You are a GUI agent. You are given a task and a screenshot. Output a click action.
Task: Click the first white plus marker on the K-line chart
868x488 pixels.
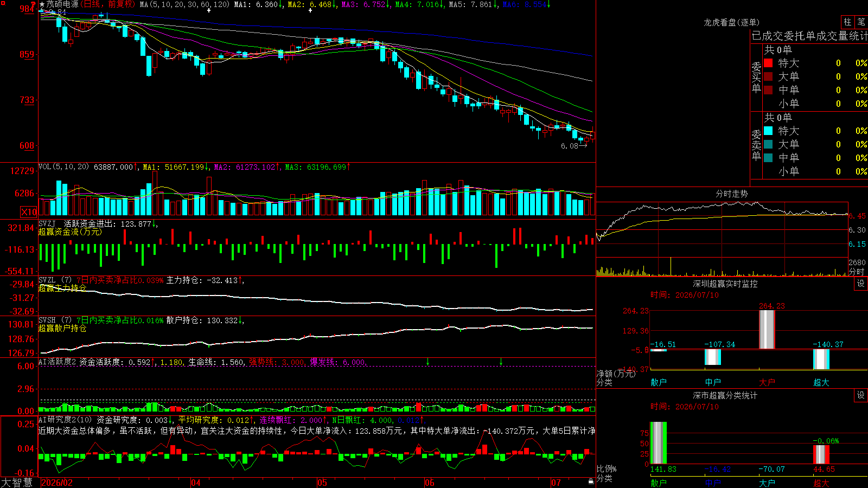pos(209,10)
